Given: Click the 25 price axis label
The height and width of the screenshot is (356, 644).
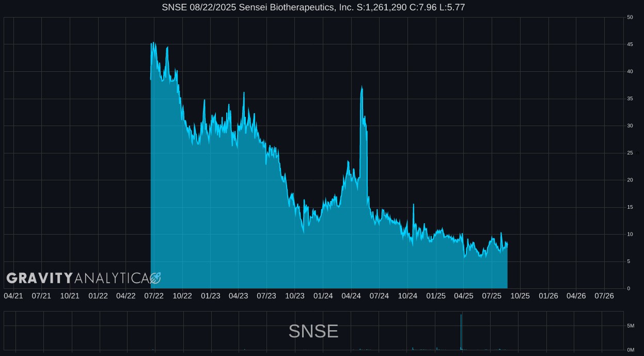Looking at the screenshot, I should click(x=630, y=153).
